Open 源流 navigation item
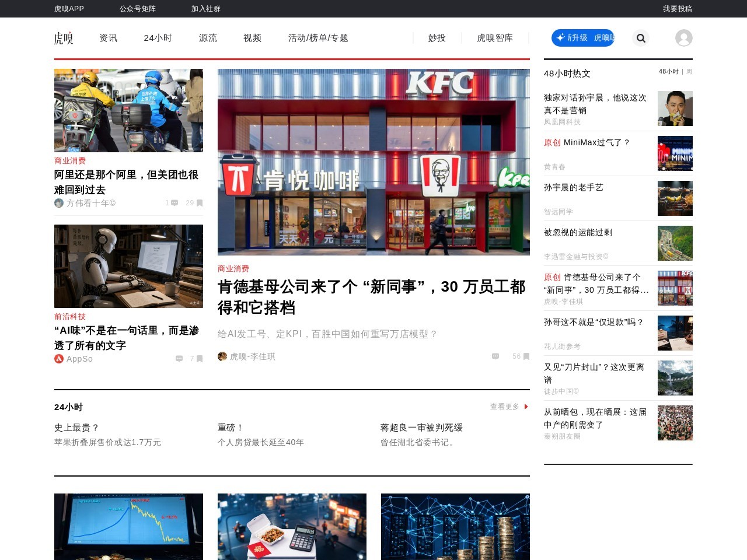The height and width of the screenshot is (560, 747). tap(208, 38)
